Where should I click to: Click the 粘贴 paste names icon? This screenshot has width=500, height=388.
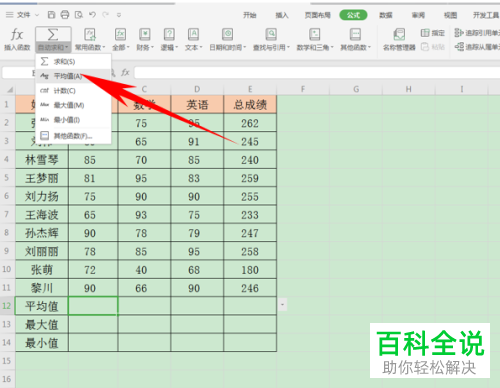(425, 47)
